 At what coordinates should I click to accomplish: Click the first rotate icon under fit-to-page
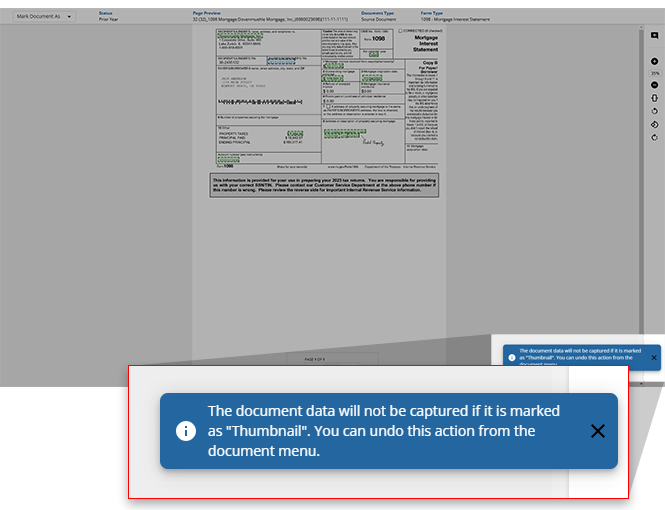click(654, 111)
